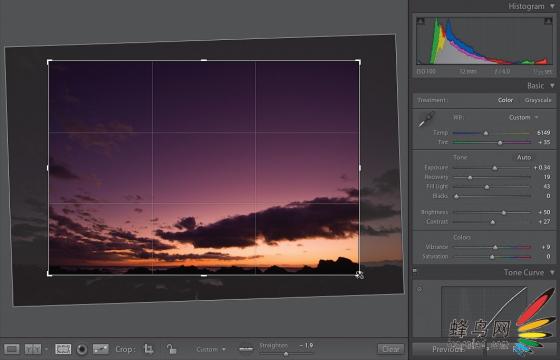
Task: Pick the White Balance eyedropper tool
Action: click(426, 119)
